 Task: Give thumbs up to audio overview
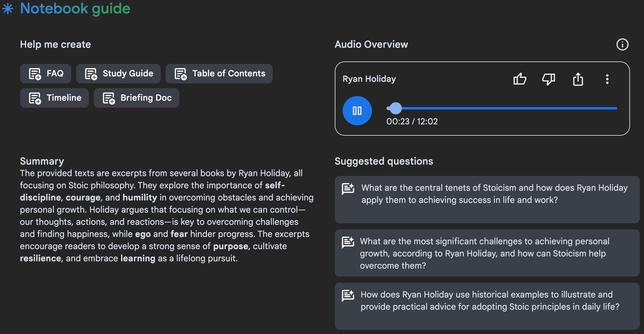[x=520, y=79]
